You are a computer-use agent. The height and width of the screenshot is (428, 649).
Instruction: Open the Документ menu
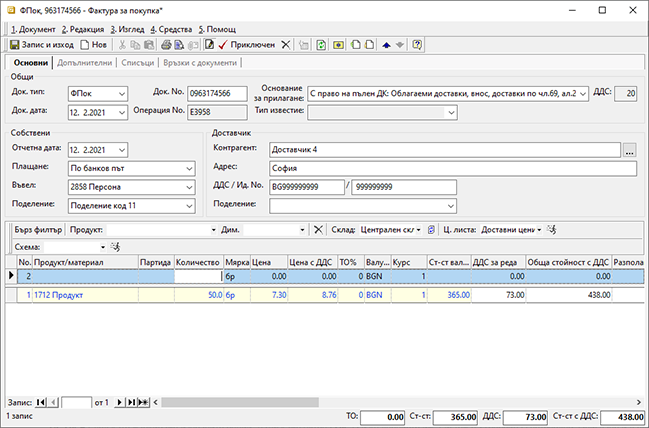(31, 30)
